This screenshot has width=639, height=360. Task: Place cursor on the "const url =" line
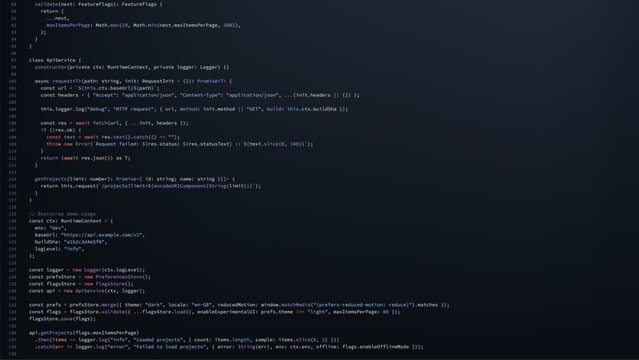pyautogui.click(x=100, y=88)
